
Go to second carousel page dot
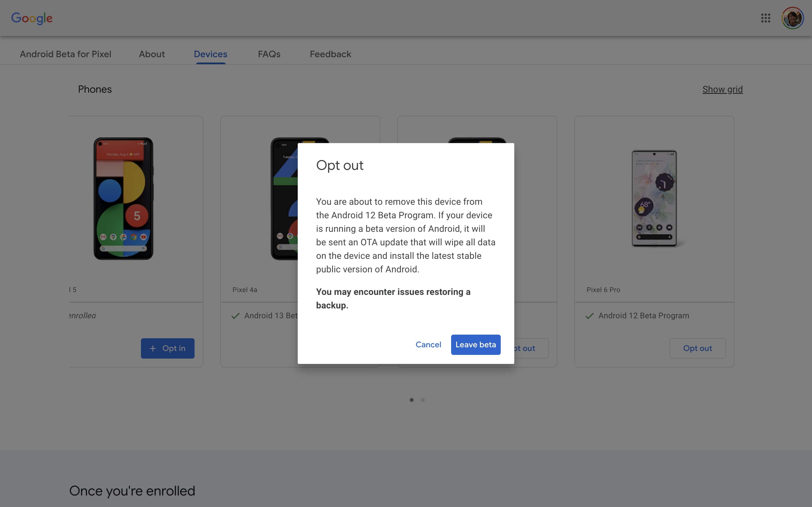tap(423, 400)
